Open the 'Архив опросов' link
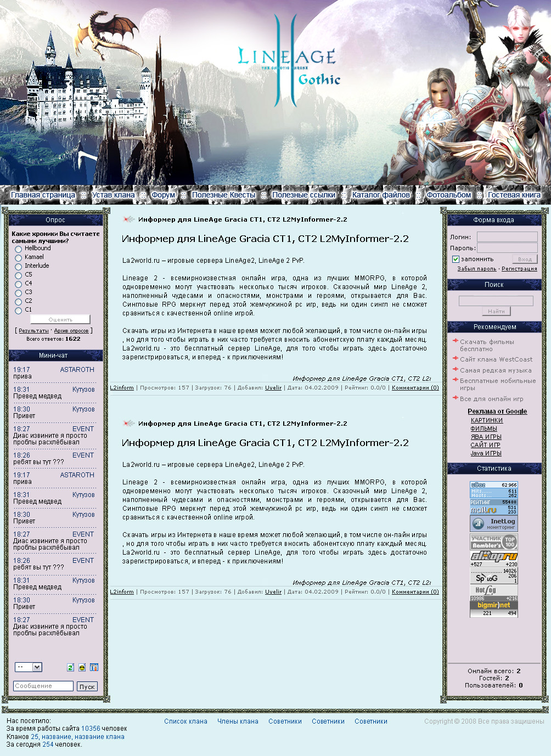551x756 pixels. (71, 331)
